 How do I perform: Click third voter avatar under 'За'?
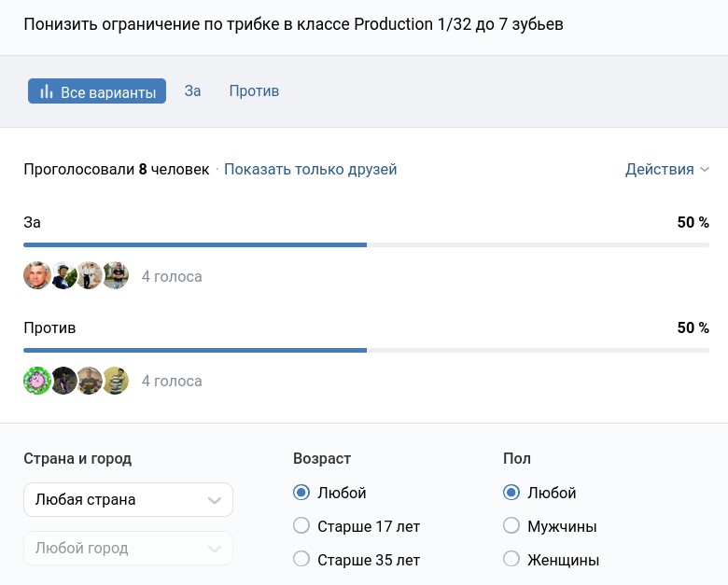89,275
